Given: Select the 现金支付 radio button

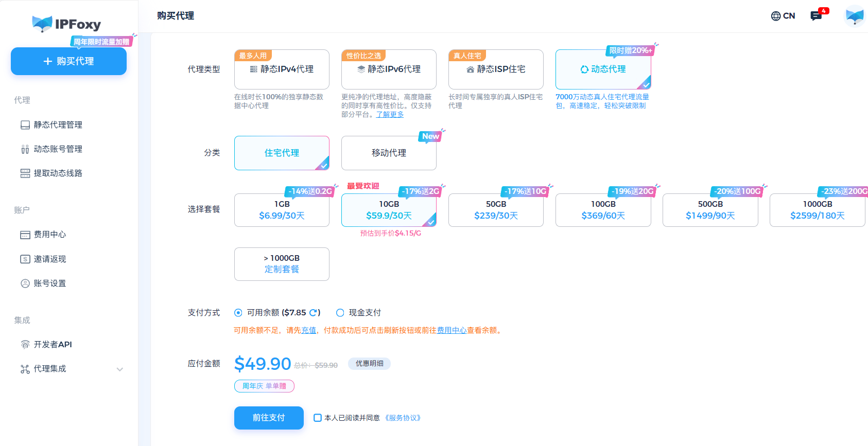Looking at the screenshot, I should coord(340,313).
